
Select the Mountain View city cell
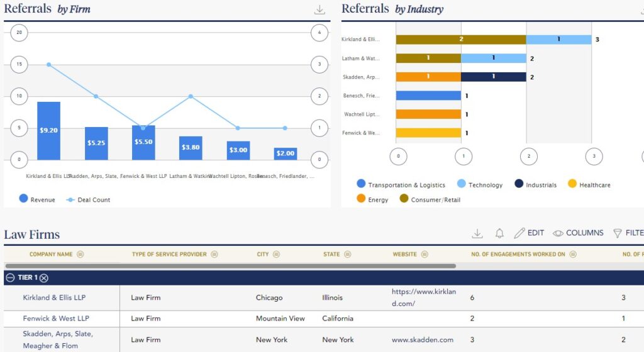point(280,318)
